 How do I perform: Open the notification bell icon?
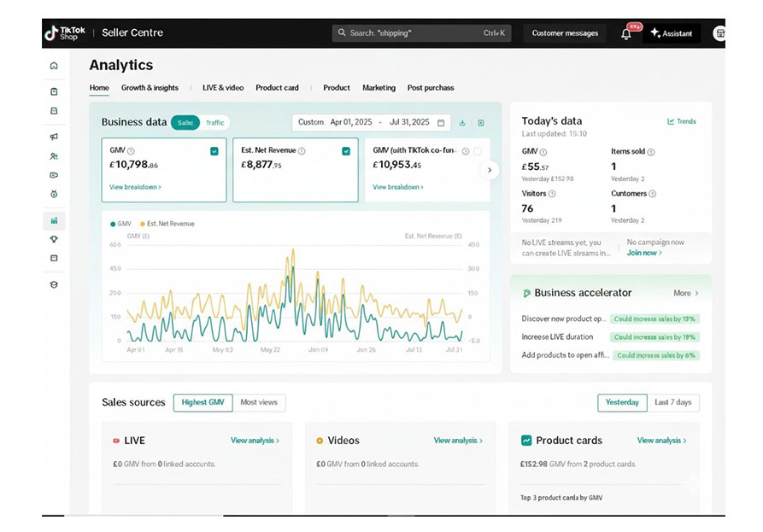click(x=625, y=34)
